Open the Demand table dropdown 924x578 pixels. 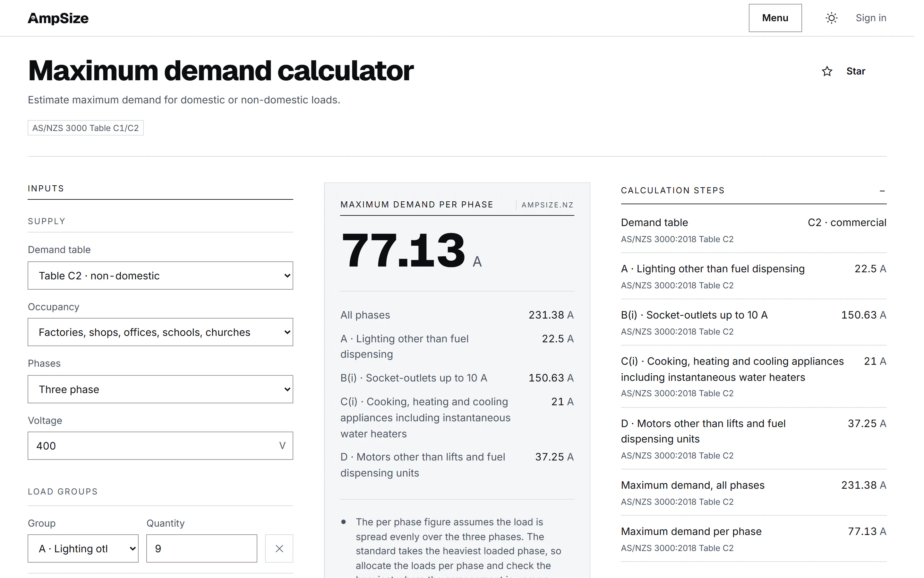point(160,276)
